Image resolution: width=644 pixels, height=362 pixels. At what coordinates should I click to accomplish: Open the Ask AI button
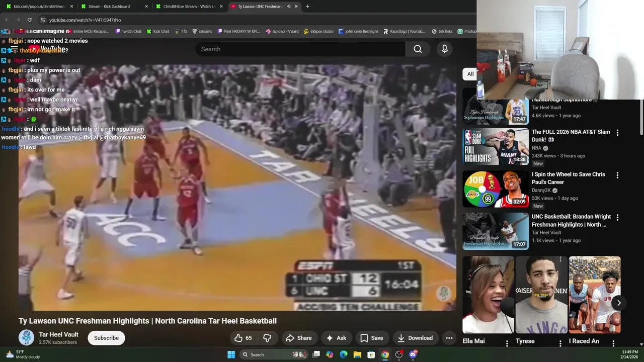pos(336,338)
